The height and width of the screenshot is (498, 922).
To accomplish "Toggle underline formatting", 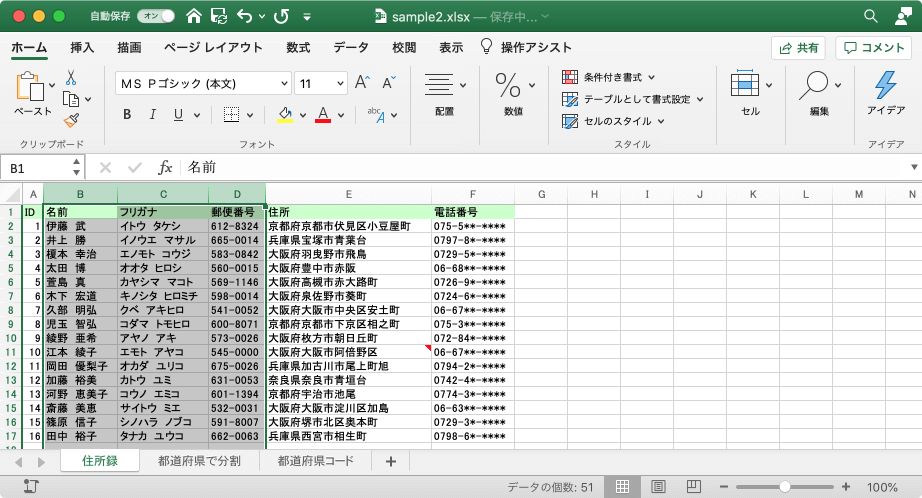I will click(x=178, y=115).
